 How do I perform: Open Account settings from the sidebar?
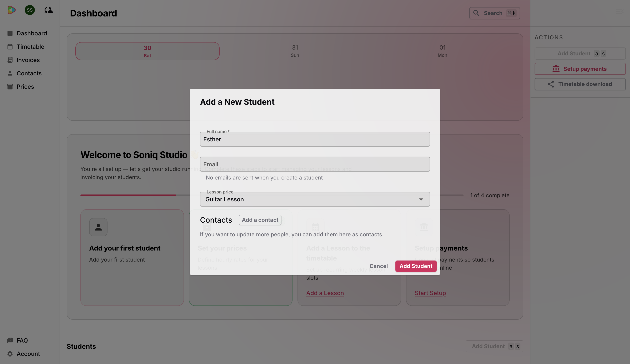(x=30, y=354)
